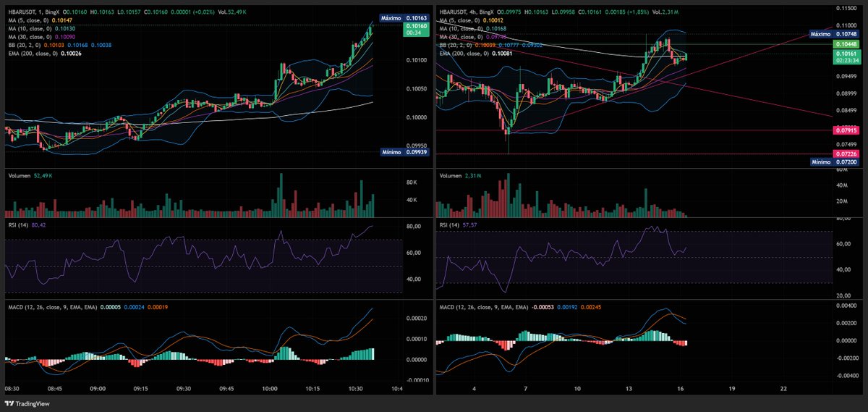The height and width of the screenshot is (412, 868).
Task: Select RSI (14) 80,42 legend
Action: tap(28, 225)
